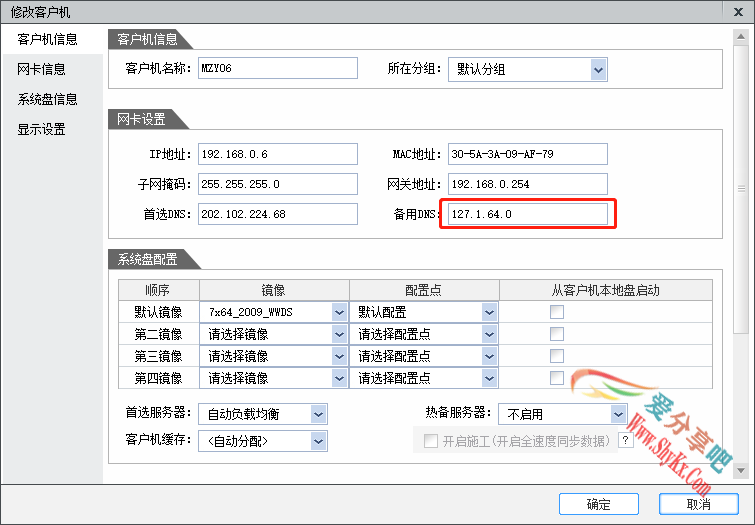
Task: Check local disk boot for 第二镜像
Action: pos(557,334)
